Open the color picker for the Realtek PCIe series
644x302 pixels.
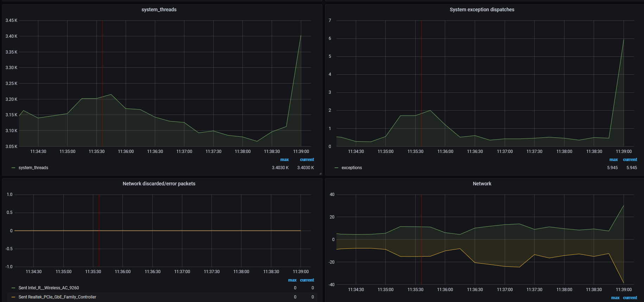tap(13, 297)
